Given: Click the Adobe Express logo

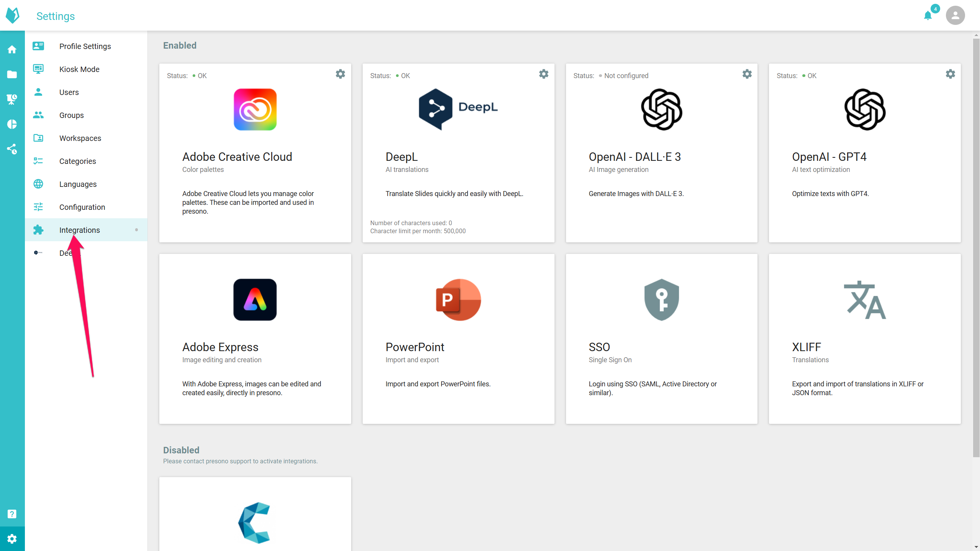Looking at the screenshot, I should tap(255, 300).
